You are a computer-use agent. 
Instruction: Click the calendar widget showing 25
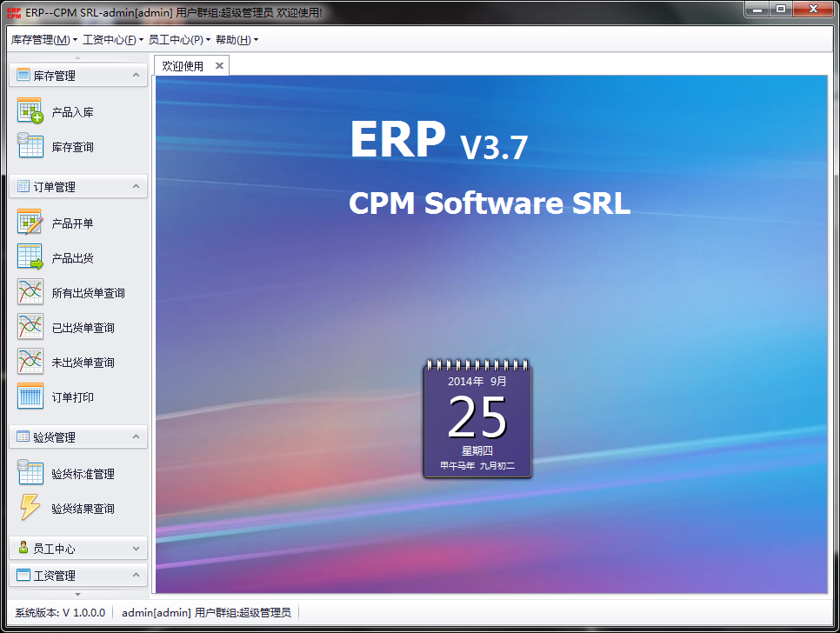click(x=477, y=419)
